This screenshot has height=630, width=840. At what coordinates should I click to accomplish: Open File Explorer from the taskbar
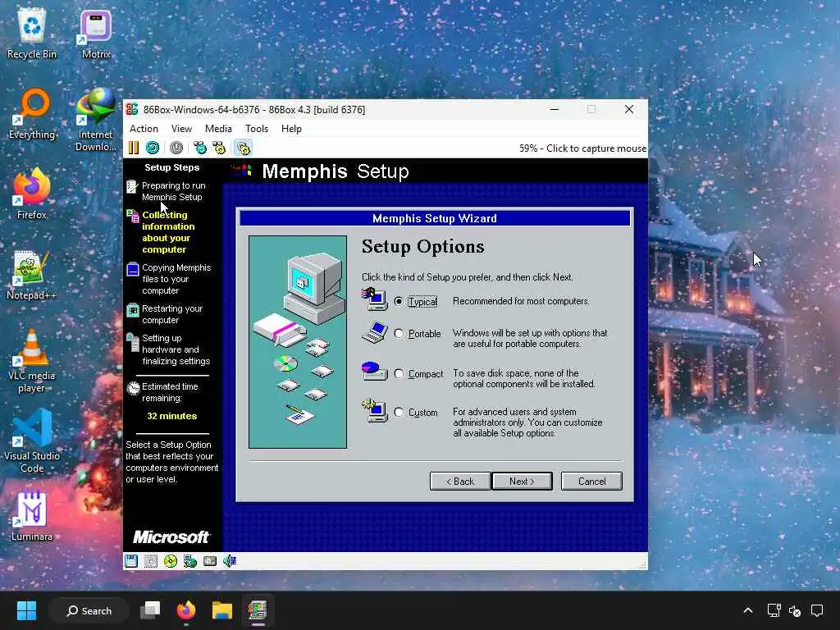221,610
